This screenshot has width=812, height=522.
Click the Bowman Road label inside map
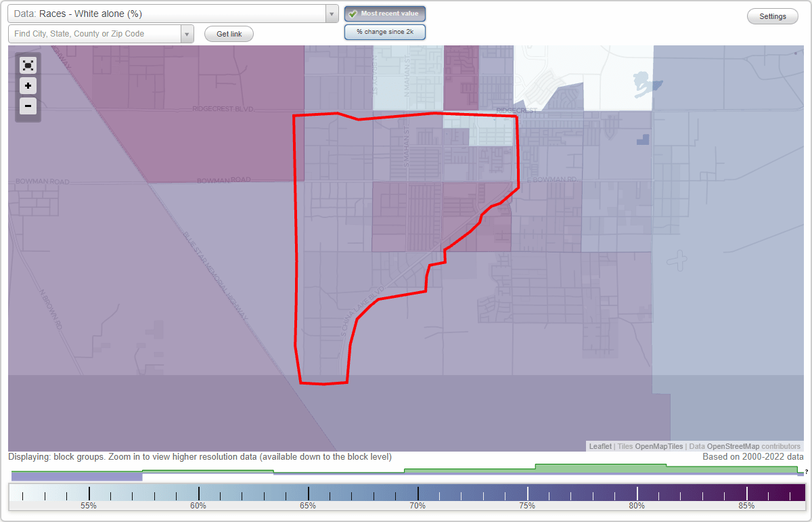click(223, 180)
